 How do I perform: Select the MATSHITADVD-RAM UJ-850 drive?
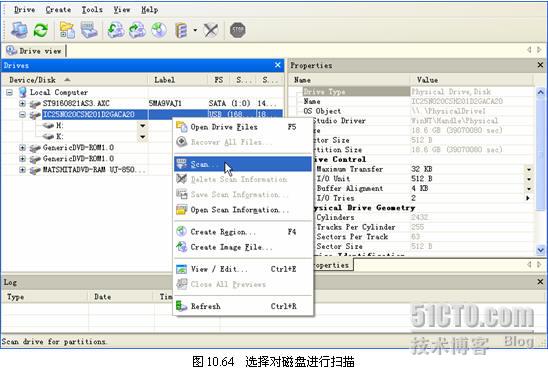pos(94,170)
